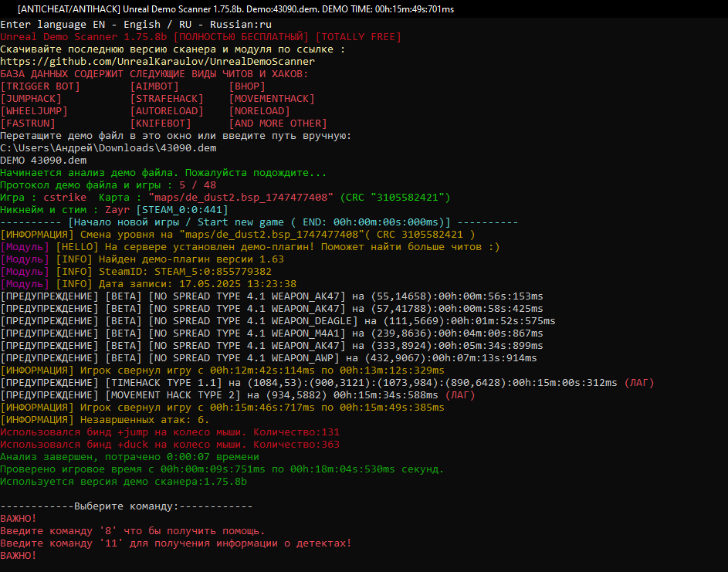Click the '[MOVEMENT HACK TYPE 2]' warning line
The width and height of the screenshot is (728, 572).
click(238, 395)
